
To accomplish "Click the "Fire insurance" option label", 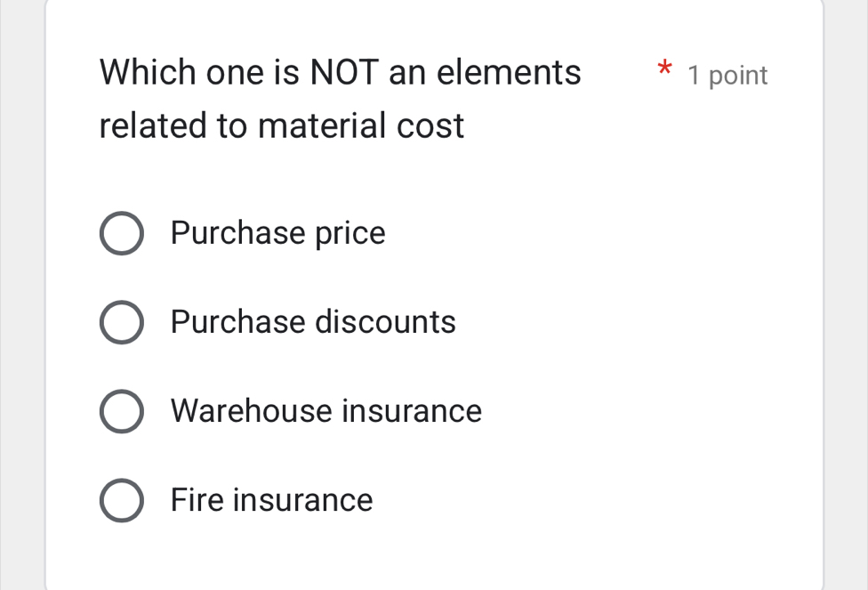I will click(x=271, y=500).
